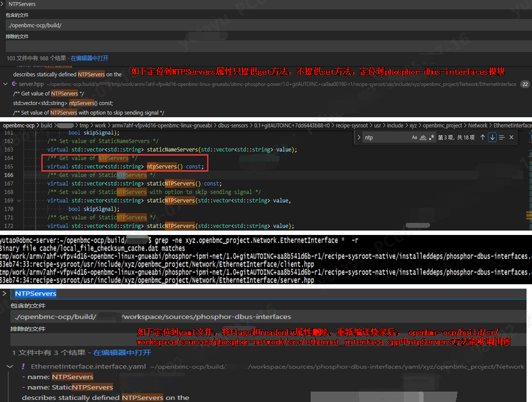Open result '/** Get value of NTPServers */'

(x=49, y=93)
